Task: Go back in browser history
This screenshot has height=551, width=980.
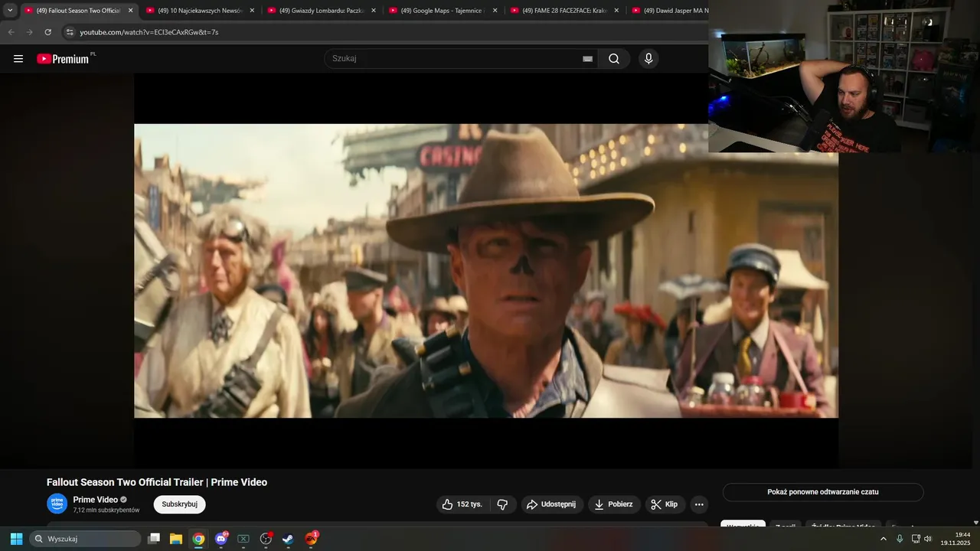Action: click(x=11, y=32)
